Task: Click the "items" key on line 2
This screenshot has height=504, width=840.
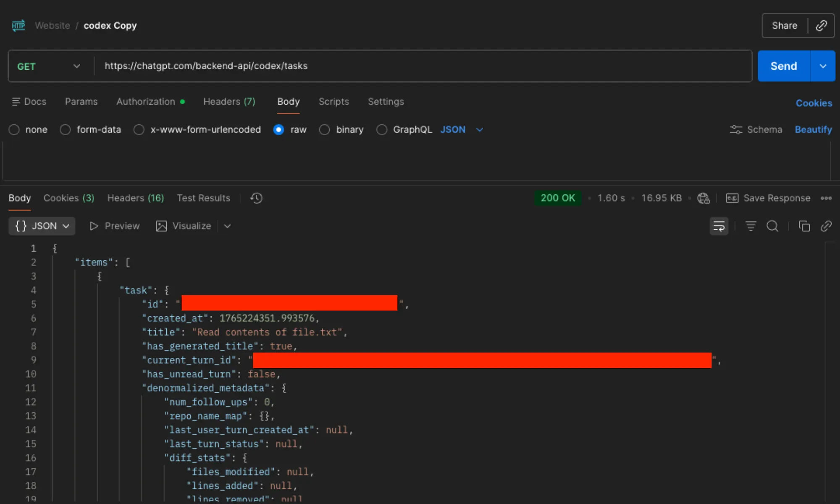Action: (94, 262)
